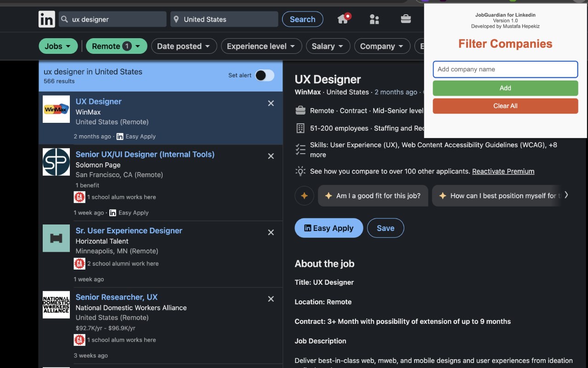Dismiss the National Domestic Workers Alliance listing
Screen dimensions: 588x368
[271, 299]
